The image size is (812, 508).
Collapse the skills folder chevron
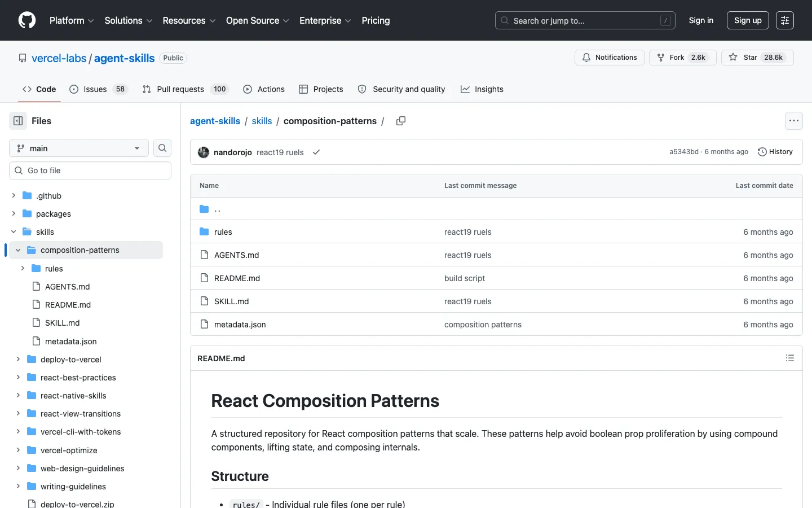[14, 232]
